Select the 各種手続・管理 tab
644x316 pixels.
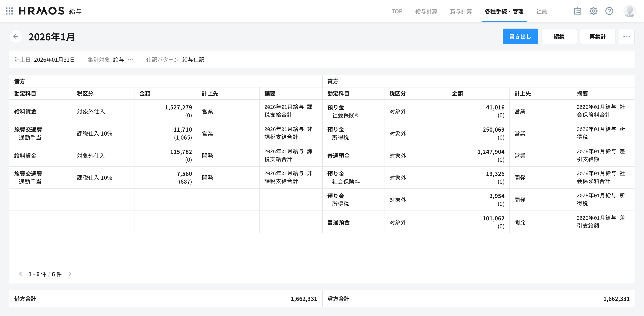click(x=504, y=11)
